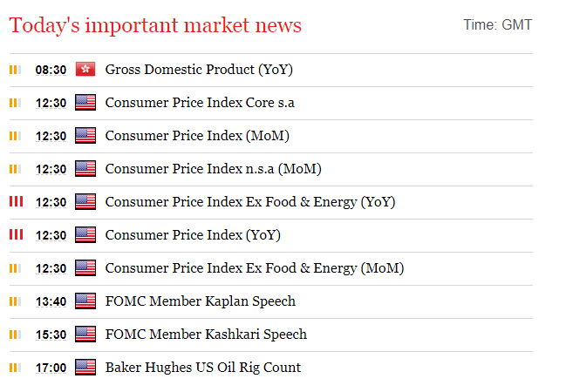The width and height of the screenshot is (566, 392).
Task: Open Consumer Price Index (MoM) event
Action: [197, 136]
